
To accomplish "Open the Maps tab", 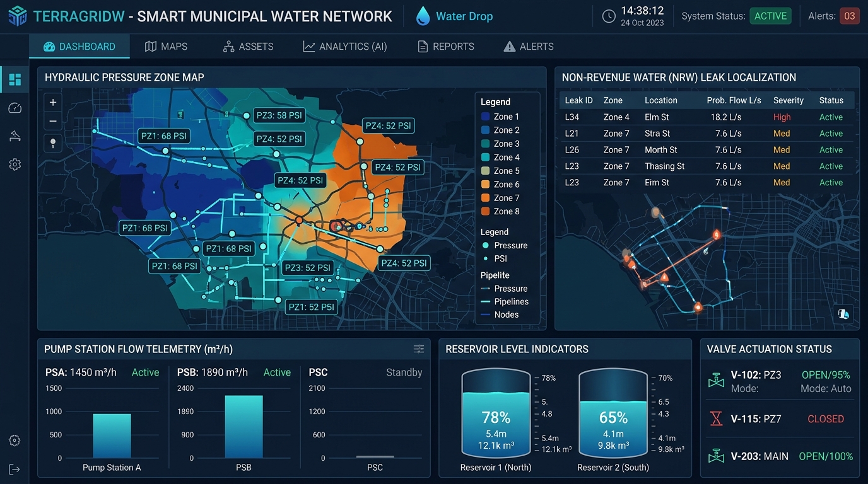I will click(x=166, y=47).
